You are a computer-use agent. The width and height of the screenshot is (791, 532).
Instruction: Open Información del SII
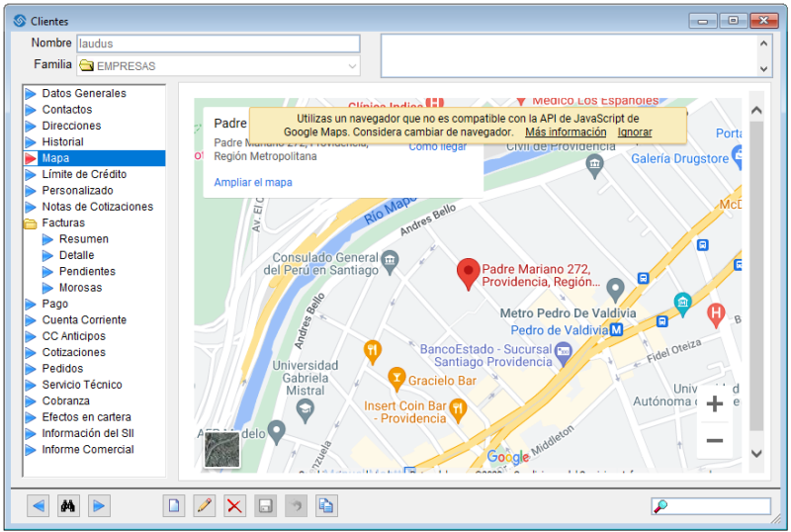point(88,433)
